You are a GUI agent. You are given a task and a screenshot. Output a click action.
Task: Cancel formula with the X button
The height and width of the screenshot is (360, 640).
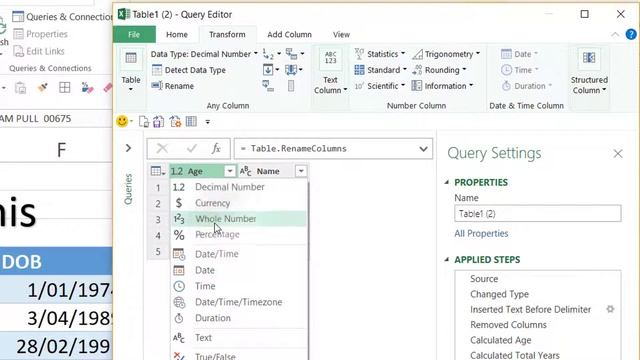(x=162, y=149)
